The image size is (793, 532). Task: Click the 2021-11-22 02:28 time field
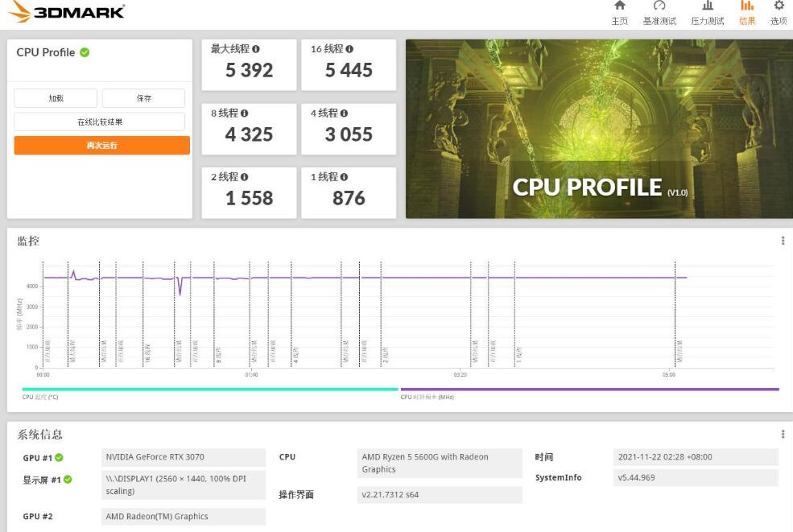[696, 457]
